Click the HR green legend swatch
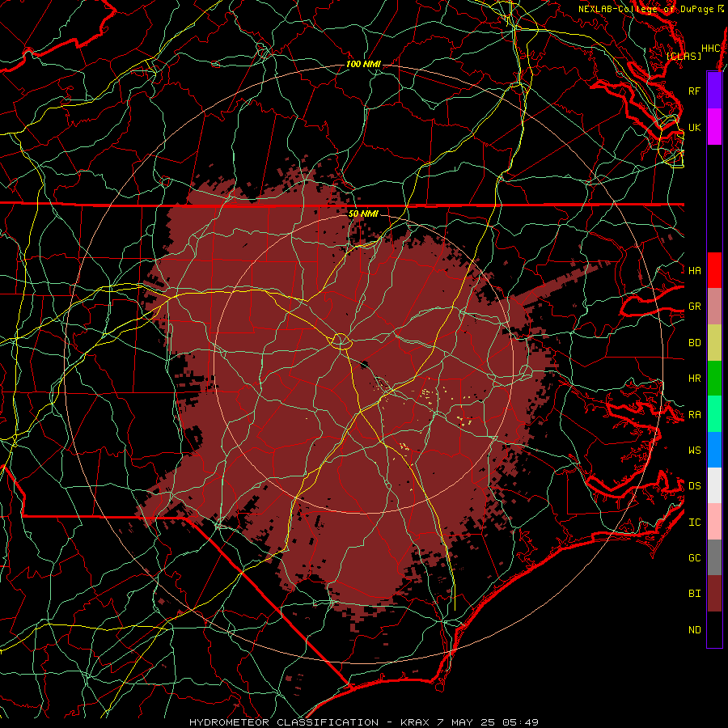This screenshot has width=728, height=728. 714,378
